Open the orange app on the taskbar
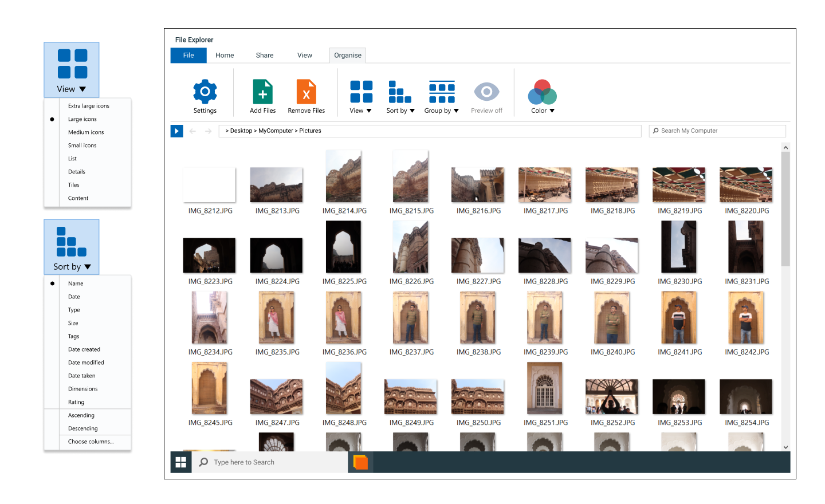 coord(360,462)
